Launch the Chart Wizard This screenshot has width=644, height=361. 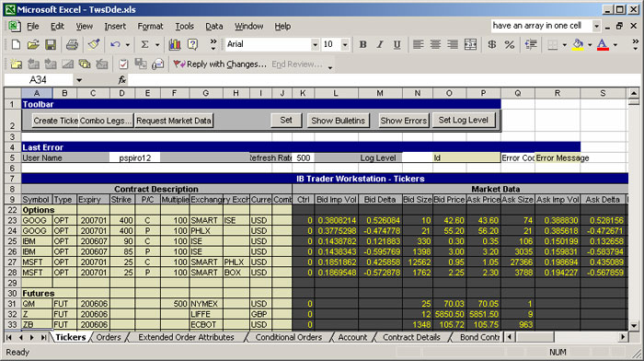pyautogui.click(x=175, y=44)
